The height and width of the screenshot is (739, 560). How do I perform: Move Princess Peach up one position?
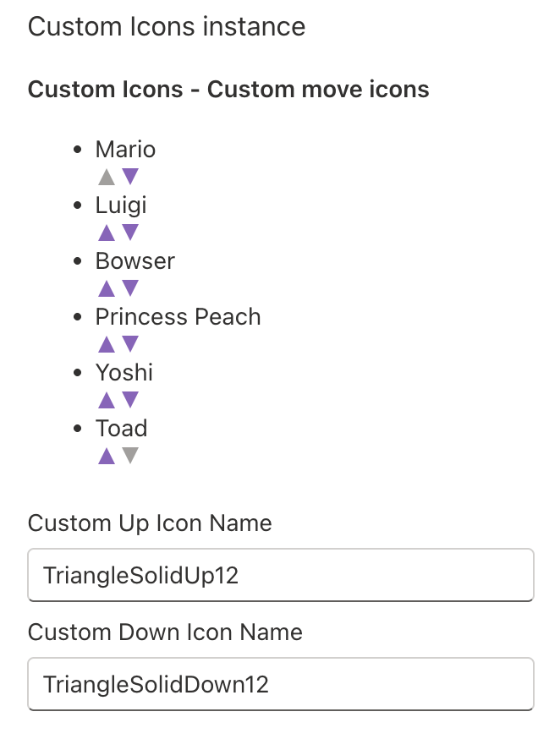(107, 344)
